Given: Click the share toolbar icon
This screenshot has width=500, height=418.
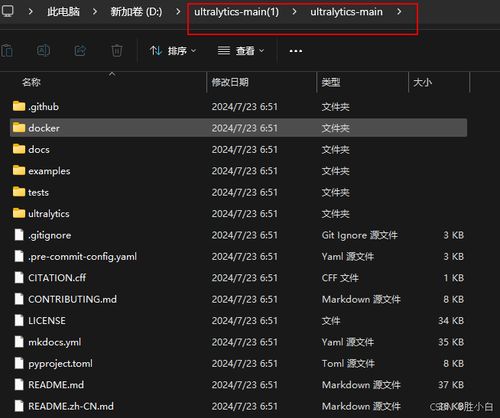Looking at the screenshot, I should click(x=80, y=51).
